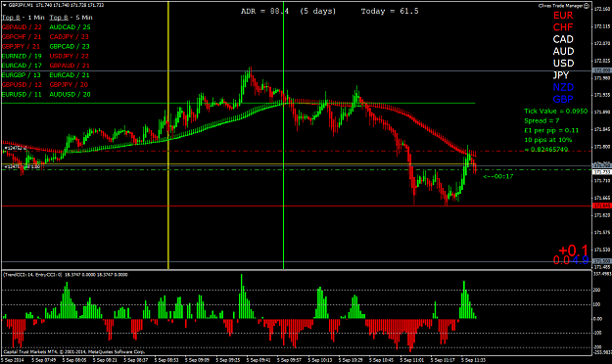Click the '5 Sep 11:01' time axis label

(x=412, y=360)
